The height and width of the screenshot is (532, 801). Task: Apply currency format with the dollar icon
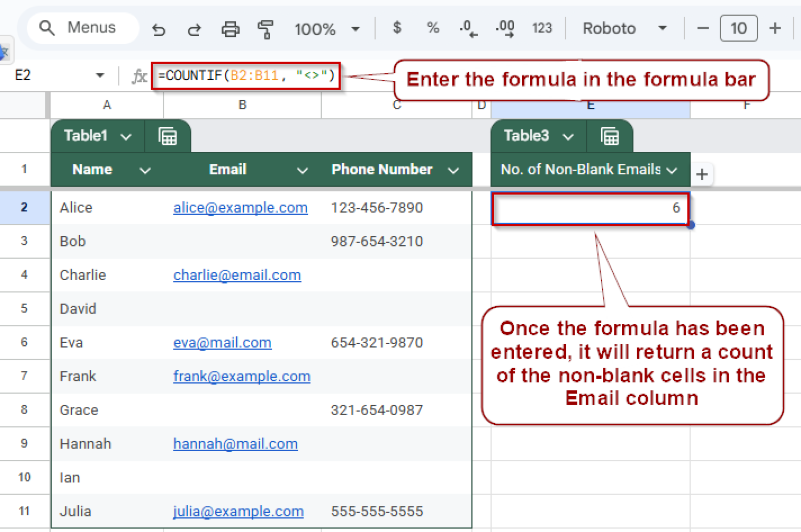pyautogui.click(x=397, y=29)
